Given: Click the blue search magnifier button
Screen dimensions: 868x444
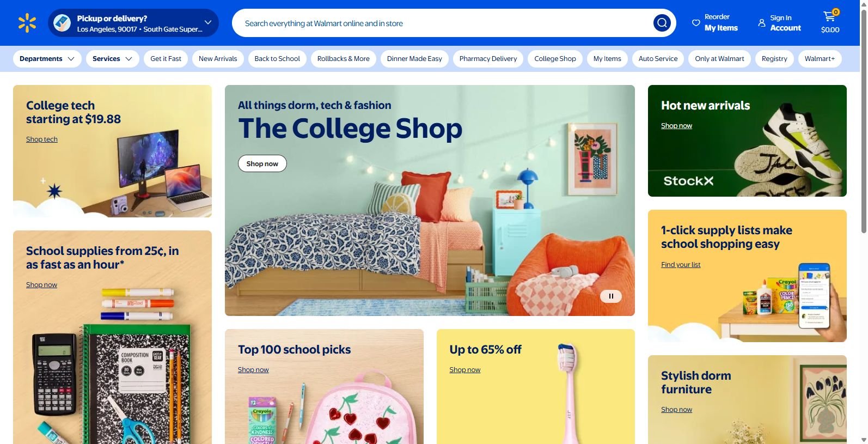Looking at the screenshot, I should [662, 23].
